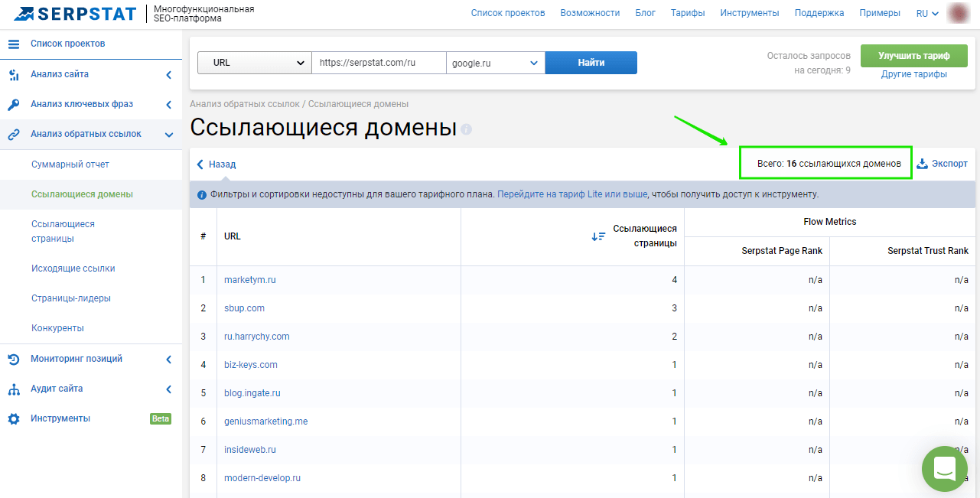Image resolution: width=980 pixels, height=498 pixels.
Task: Open Список проектов in the top navigation
Action: [508, 13]
